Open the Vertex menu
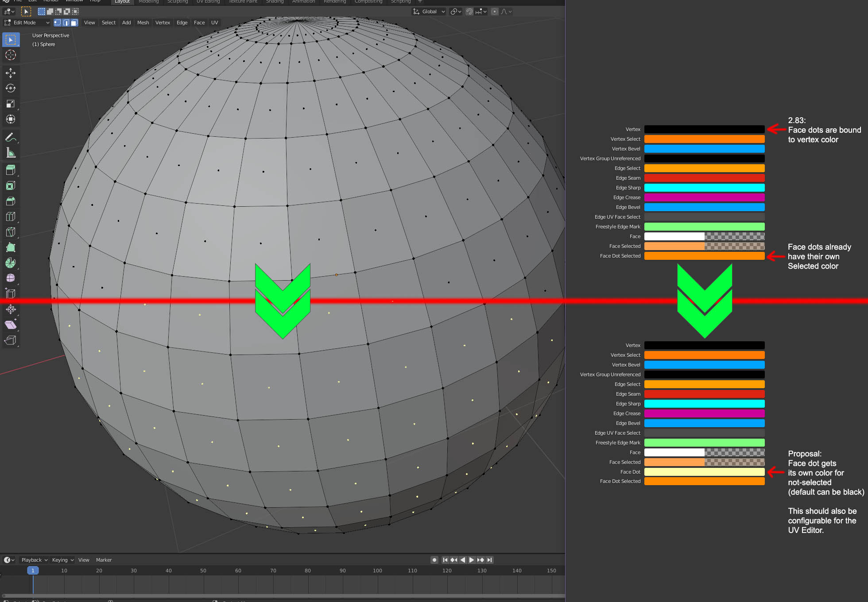 coord(163,23)
